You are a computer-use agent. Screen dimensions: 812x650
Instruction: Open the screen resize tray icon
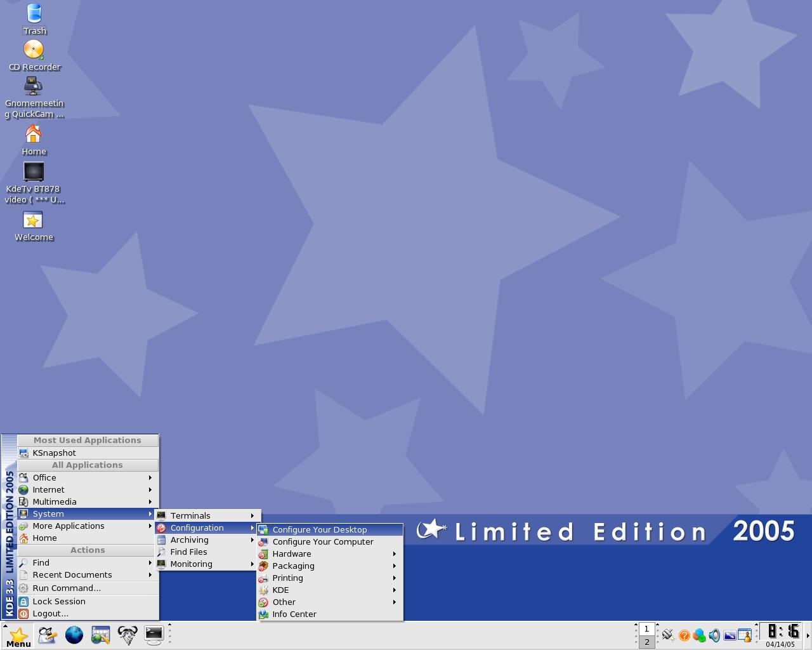730,635
